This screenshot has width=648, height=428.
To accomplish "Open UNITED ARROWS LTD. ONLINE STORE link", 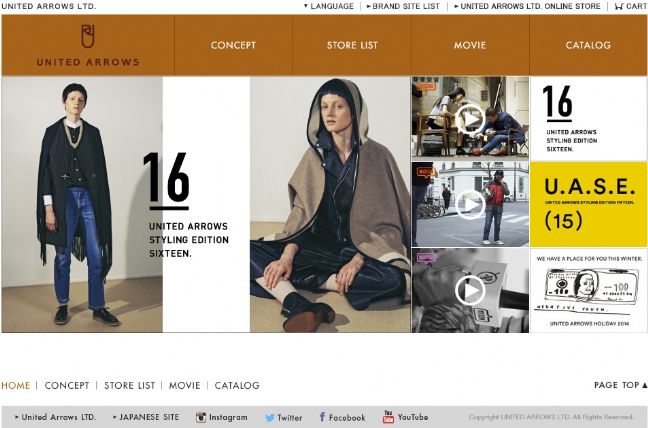I will [x=527, y=6].
